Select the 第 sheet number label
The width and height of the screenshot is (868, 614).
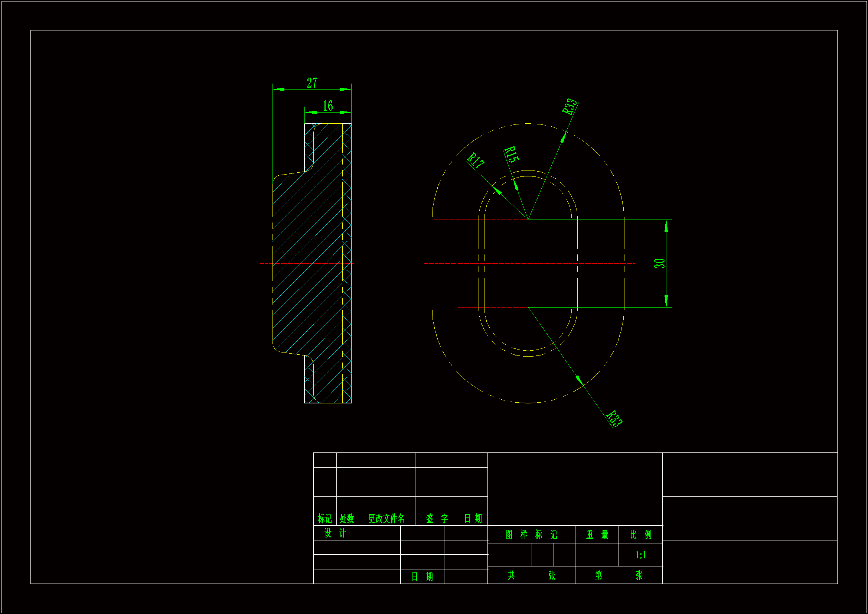[x=598, y=575]
